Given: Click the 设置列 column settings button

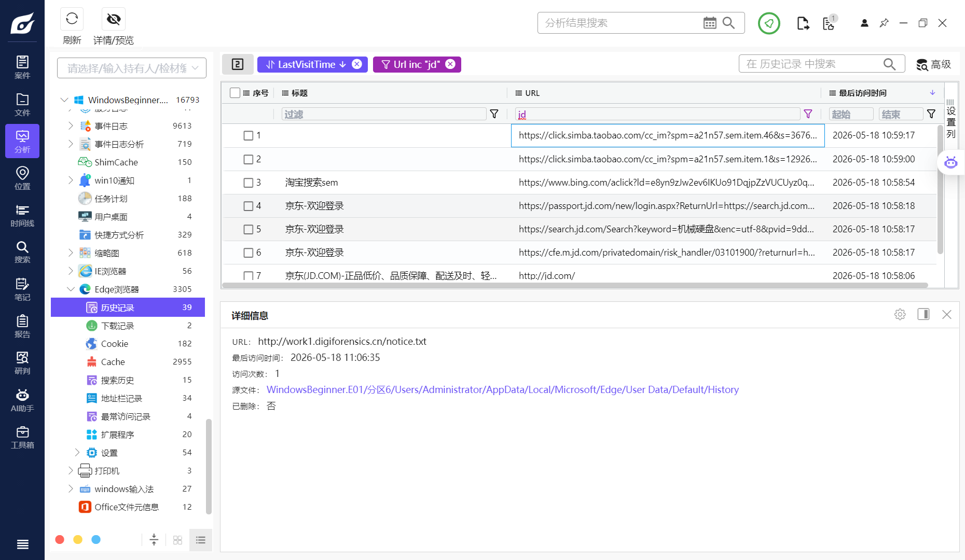Looking at the screenshot, I should tap(950, 119).
